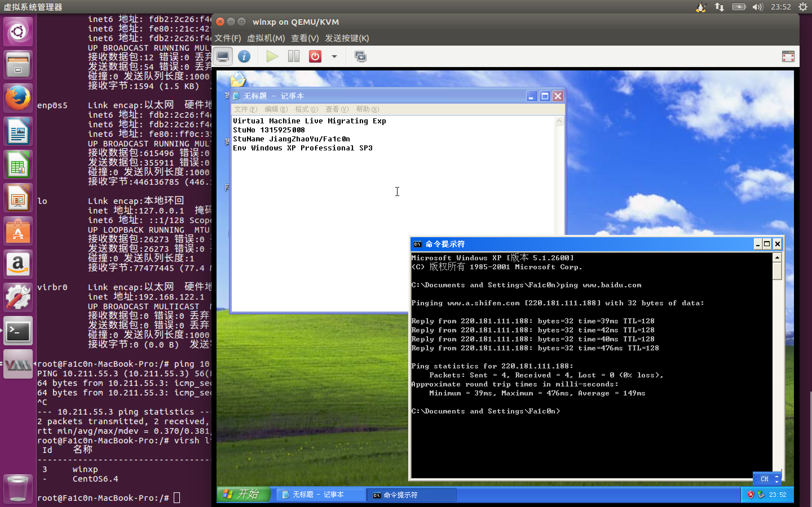Screen dimensions: 812x507
Task: Show the graphical console view
Action: [x=223, y=56]
